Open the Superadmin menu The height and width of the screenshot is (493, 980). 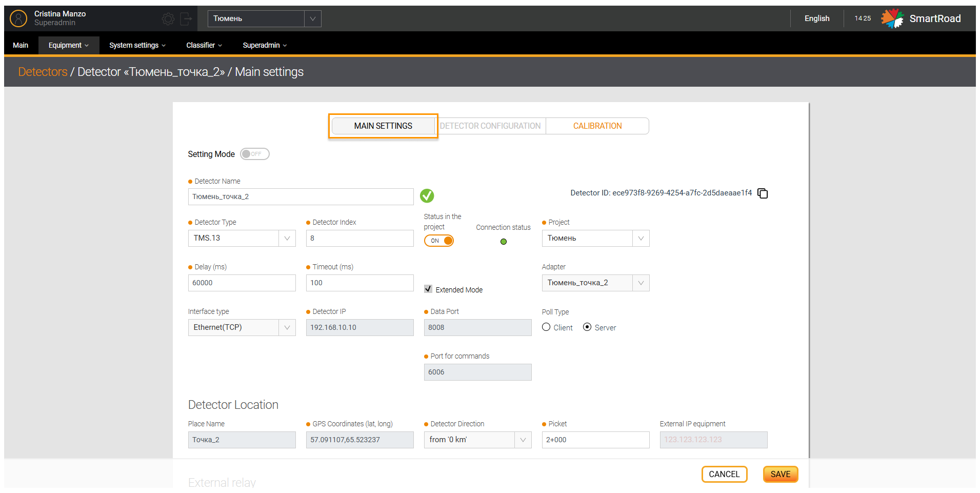265,45
